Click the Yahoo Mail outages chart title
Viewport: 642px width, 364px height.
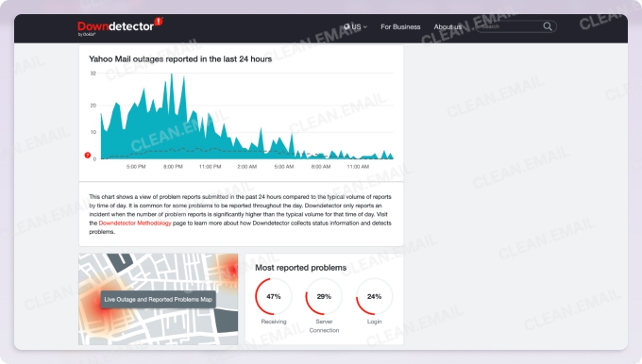point(180,58)
